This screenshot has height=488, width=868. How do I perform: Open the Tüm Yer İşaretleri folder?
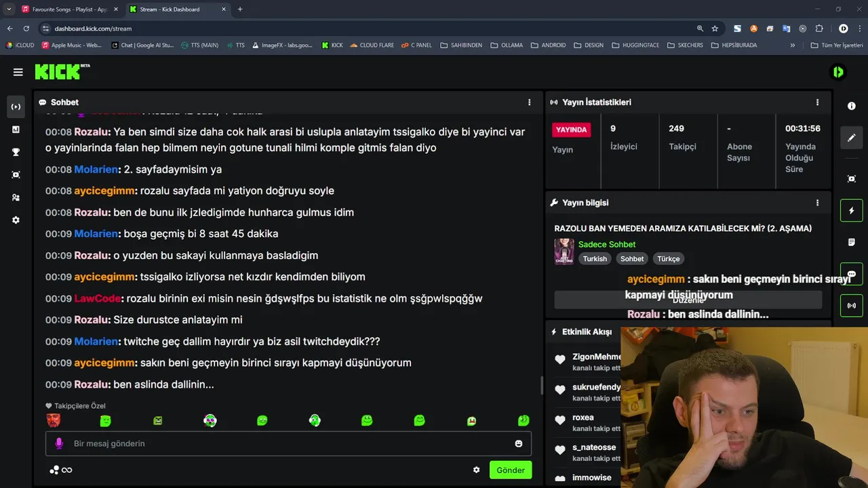837,45
